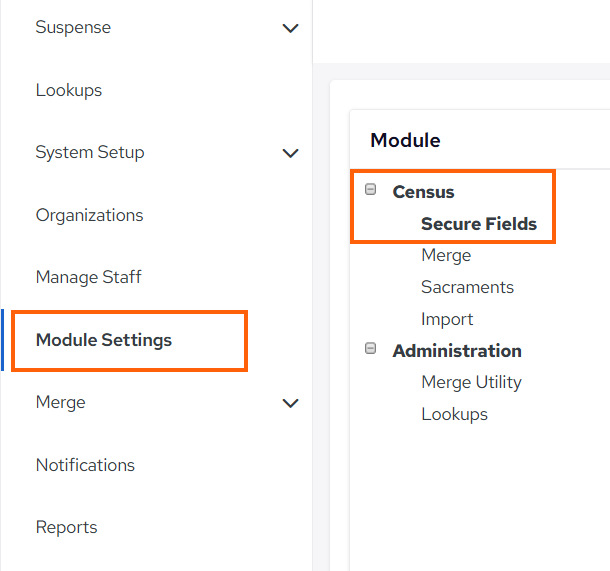Expand the Suspense menu chevron

point(290,28)
